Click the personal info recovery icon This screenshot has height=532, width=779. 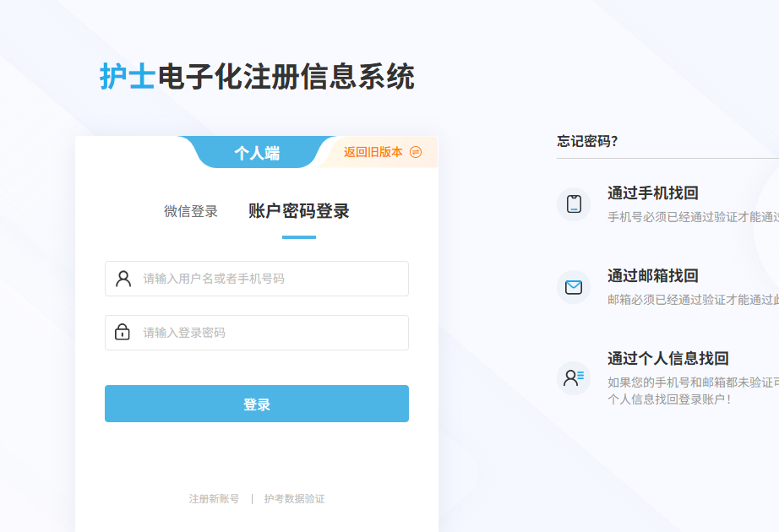coord(574,378)
